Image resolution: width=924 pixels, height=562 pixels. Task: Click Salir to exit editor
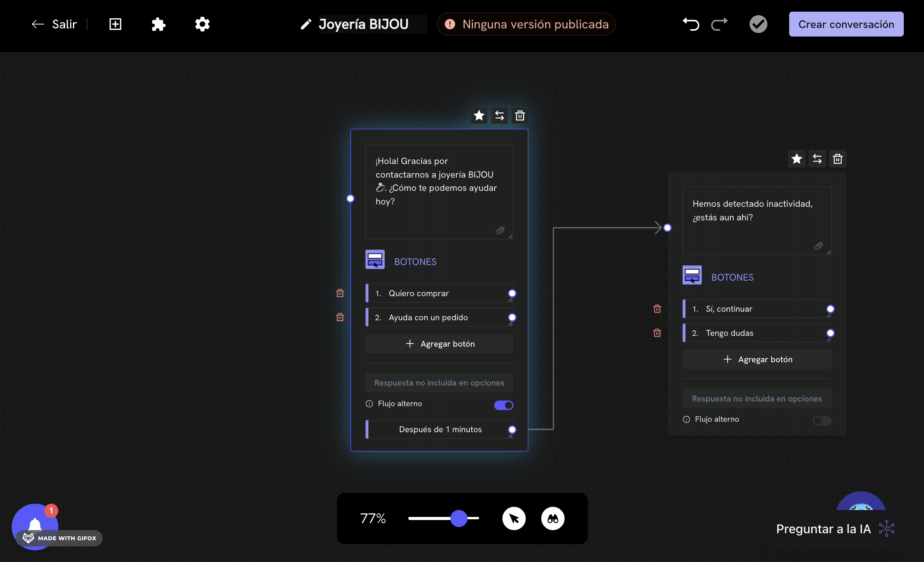pos(54,24)
